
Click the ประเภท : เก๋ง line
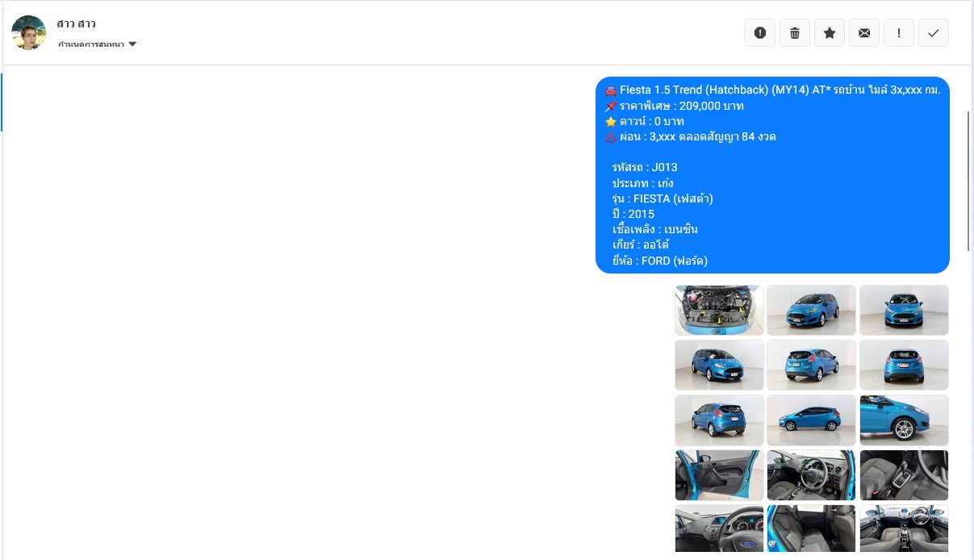[642, 183]
